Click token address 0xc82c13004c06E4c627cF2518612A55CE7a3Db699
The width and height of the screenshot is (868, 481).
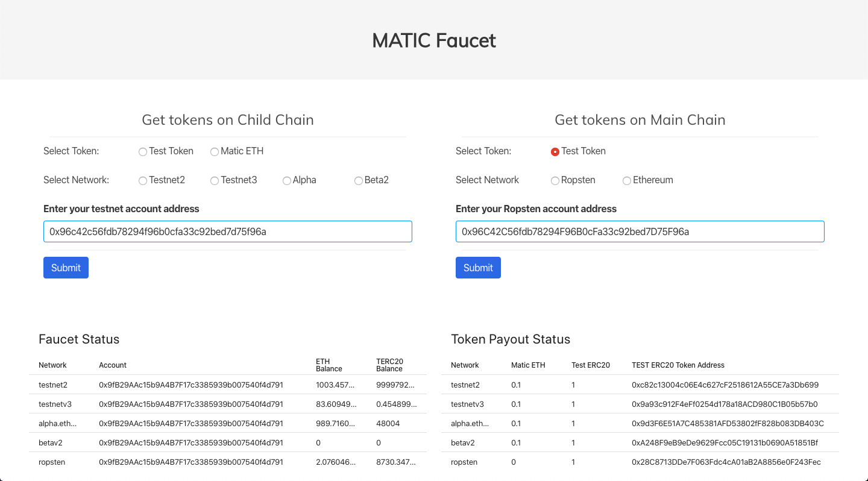point(725,385)
